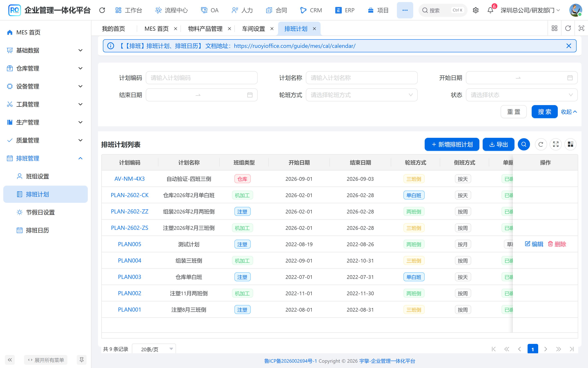This screenshot has width=588, height=368.
Task: Click the blue 搜索 button
Action: coord(545,112)
